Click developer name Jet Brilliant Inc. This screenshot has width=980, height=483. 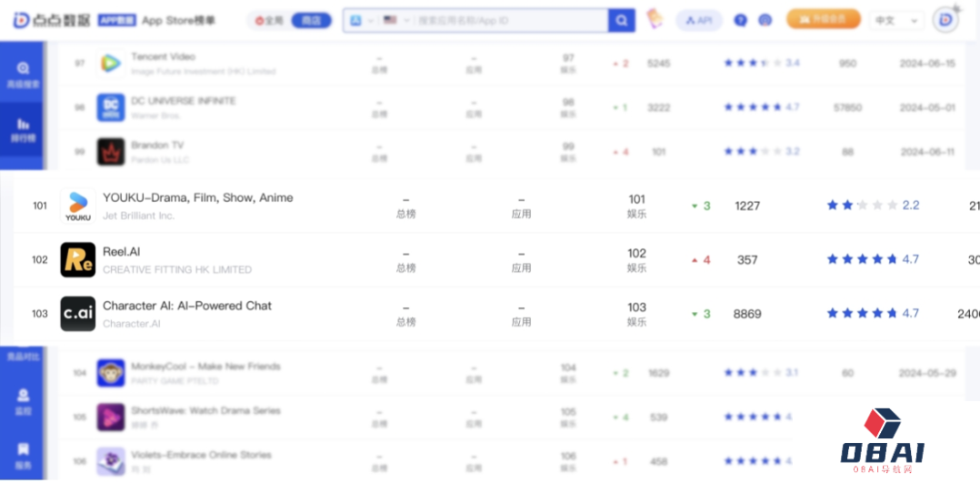(139, 216)
